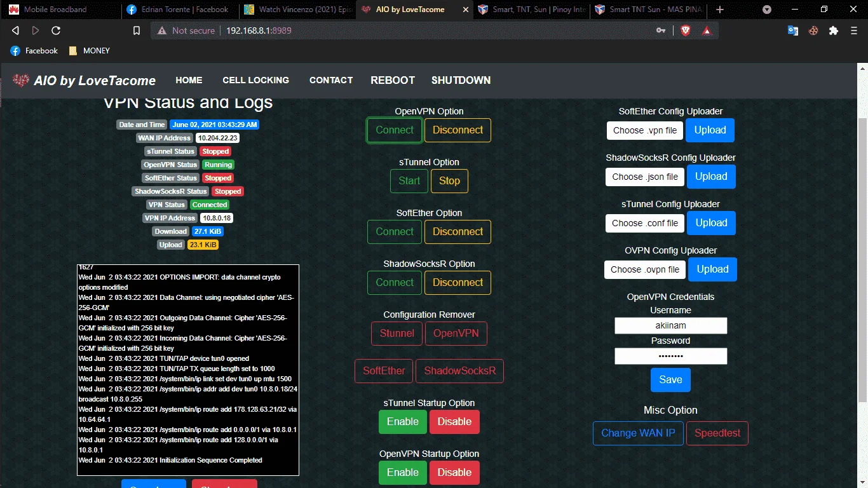Click SoftEther Disconnect button
The height and width of the screenshot is (488, 868).
tap(458, 232)
